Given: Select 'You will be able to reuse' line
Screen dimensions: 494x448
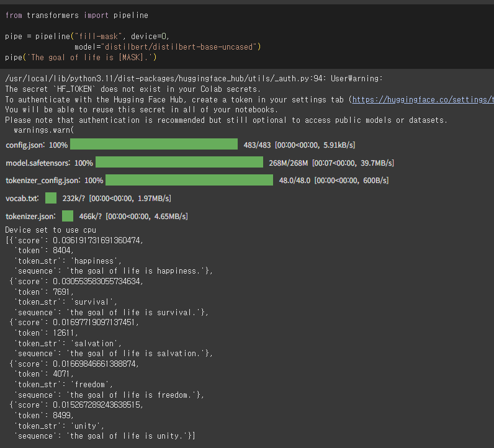Looking at the screenshot, I should pos(141,110).
